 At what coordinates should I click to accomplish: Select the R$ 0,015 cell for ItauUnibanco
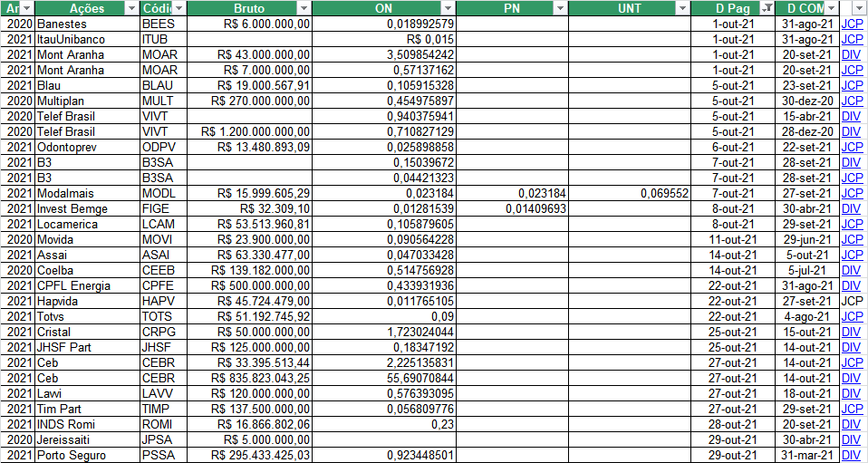click(x=384, y=40)
